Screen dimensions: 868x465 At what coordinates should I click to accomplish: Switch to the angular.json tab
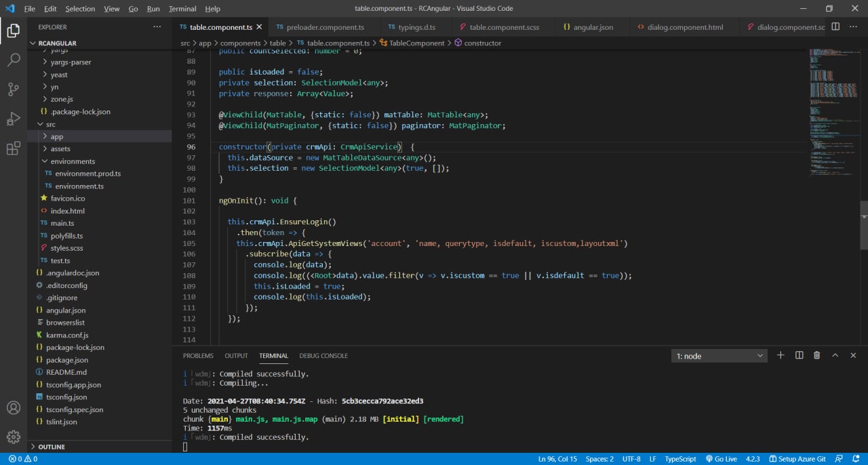point(592,27)
